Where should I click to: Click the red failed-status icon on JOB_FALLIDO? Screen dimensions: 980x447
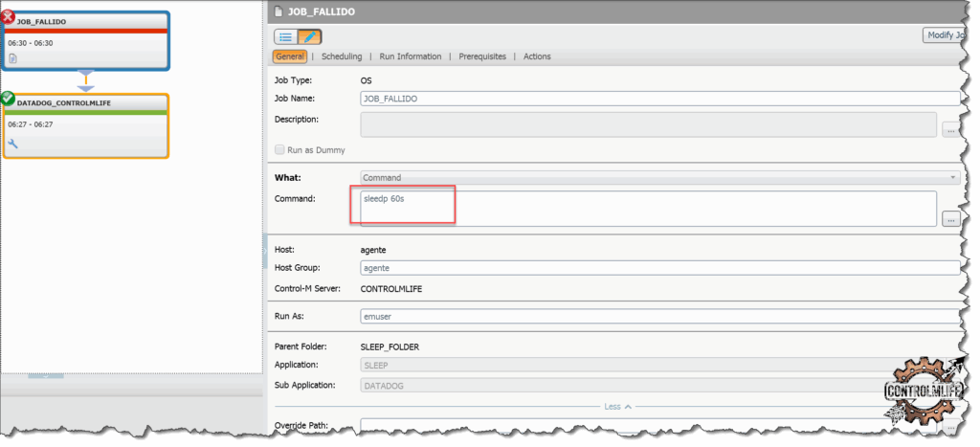[8, 17]
